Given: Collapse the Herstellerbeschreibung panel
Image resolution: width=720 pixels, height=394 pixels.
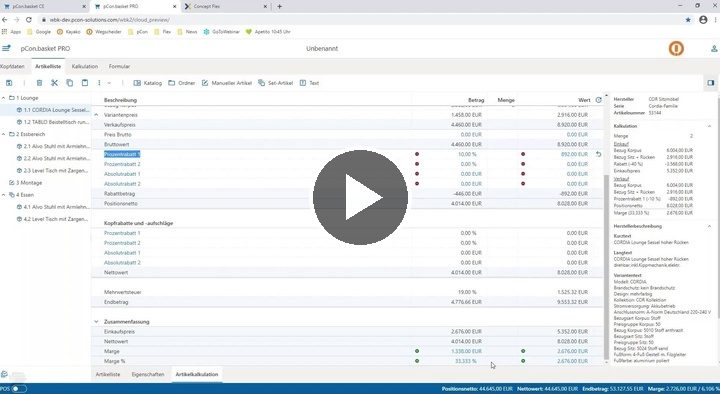Looking at the screenshot, I should [x=709, y=226].
